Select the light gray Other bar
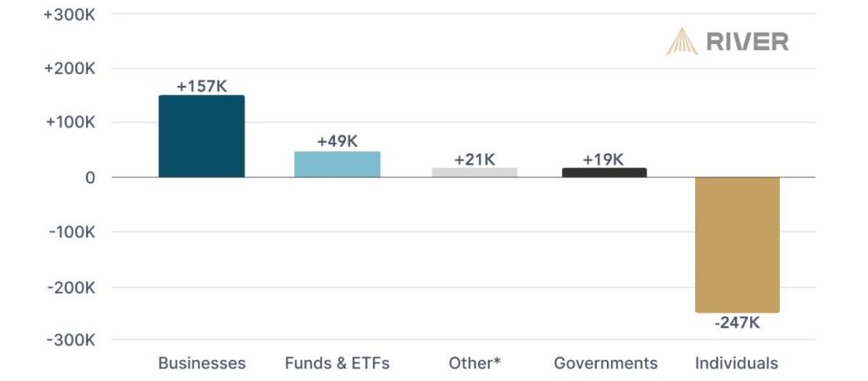The height and width of the screenshot is (381, 868). pos(475,172)
